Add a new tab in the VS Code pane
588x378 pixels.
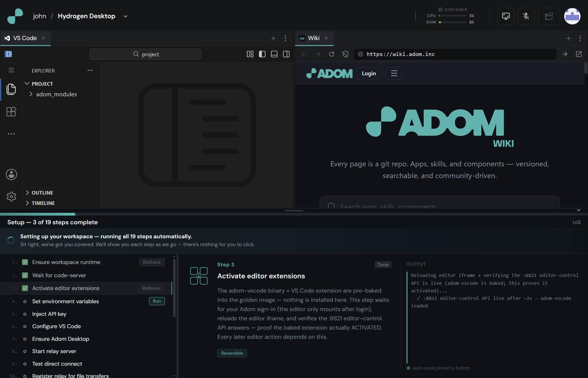pyautogui.click(x=273, y=38)
